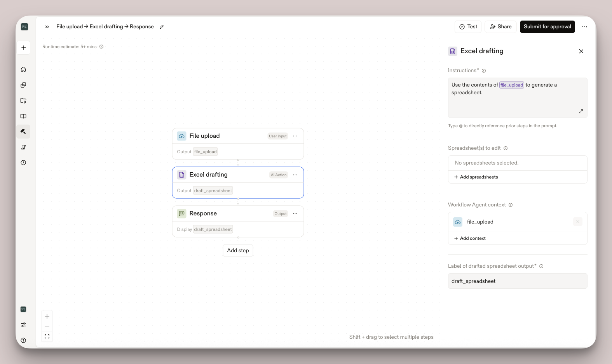Expand the instructions editor with arrows icon
This screenshot has width=612, height=364.
(x=581, y=111)
